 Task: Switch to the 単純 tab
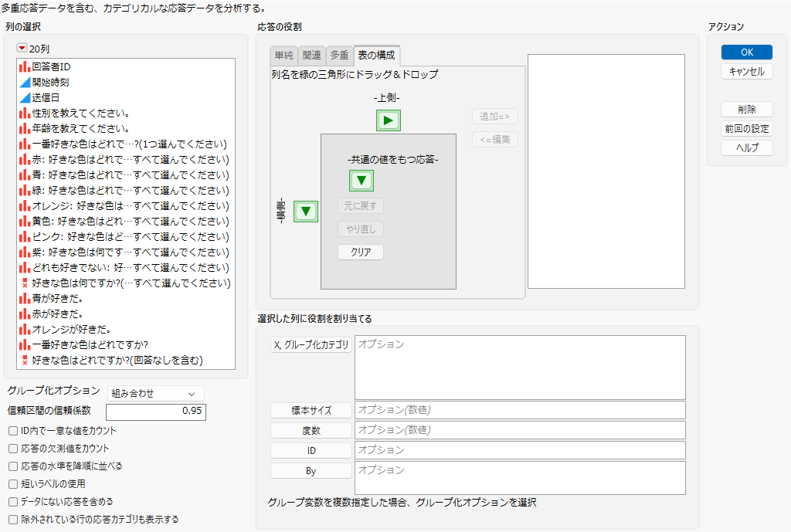(283, 56)
